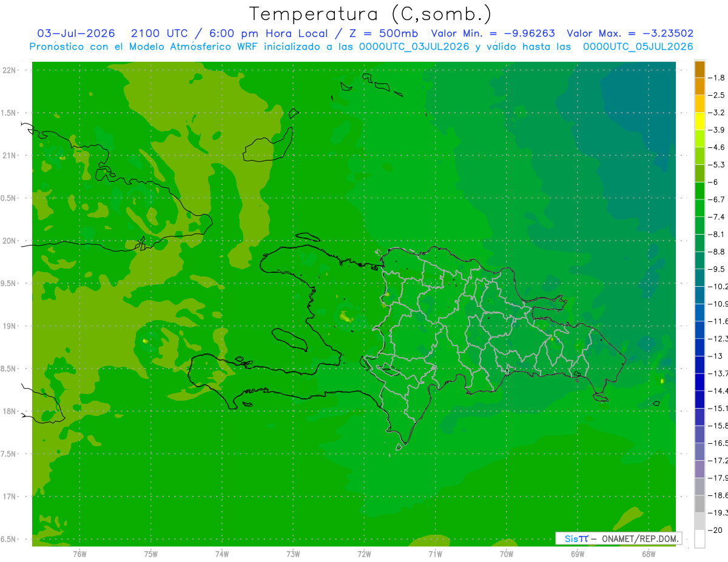Click longitude label "72W"

coord(364,554)
